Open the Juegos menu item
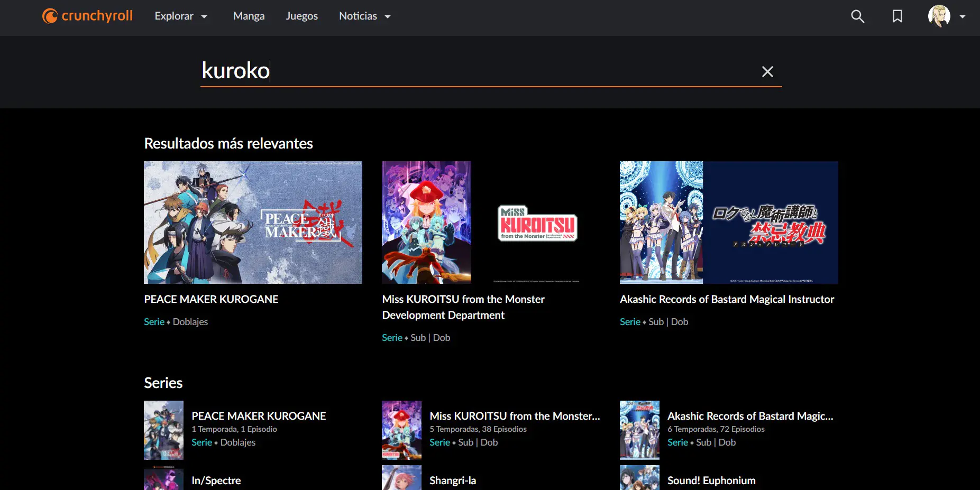 [x=302, y=16]
